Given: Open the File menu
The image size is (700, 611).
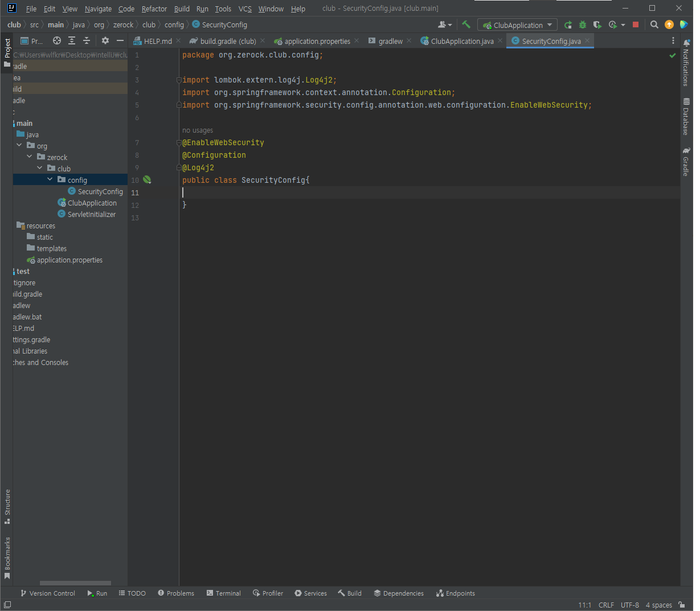Looking at the screenshot, I should coord(31,9).
